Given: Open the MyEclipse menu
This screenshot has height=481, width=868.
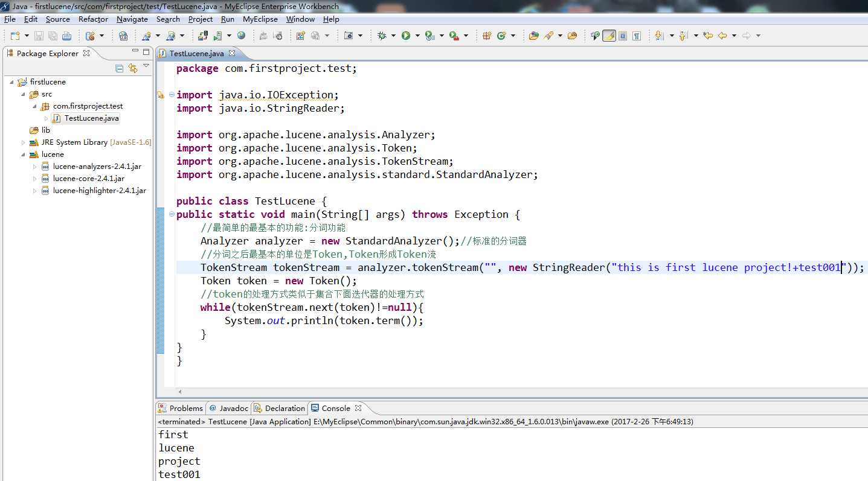Looking at the screenshot, I should tap(260, 19).
